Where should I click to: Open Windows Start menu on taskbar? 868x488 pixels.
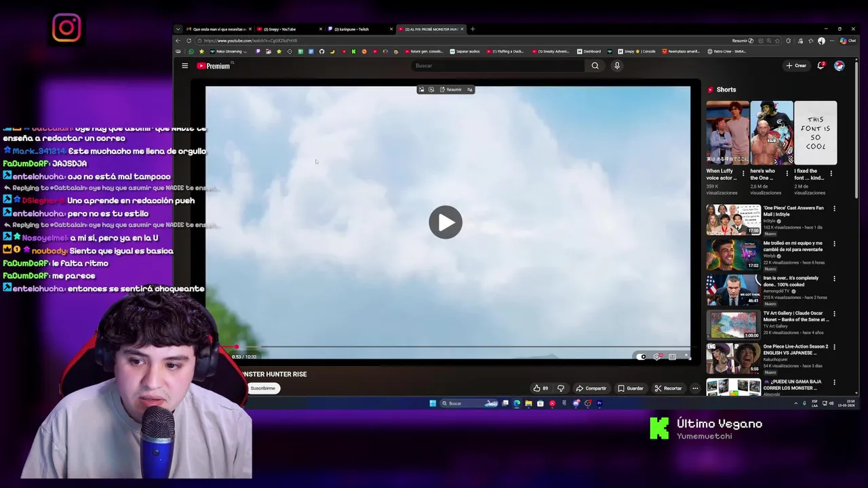point(433,403)
